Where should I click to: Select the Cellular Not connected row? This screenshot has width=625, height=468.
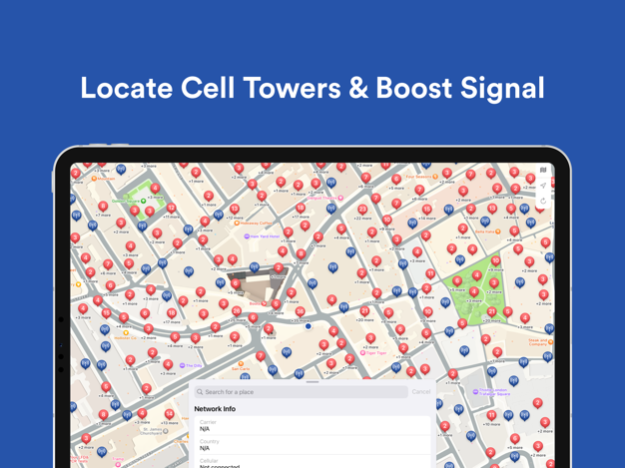(x=312, y=462)
